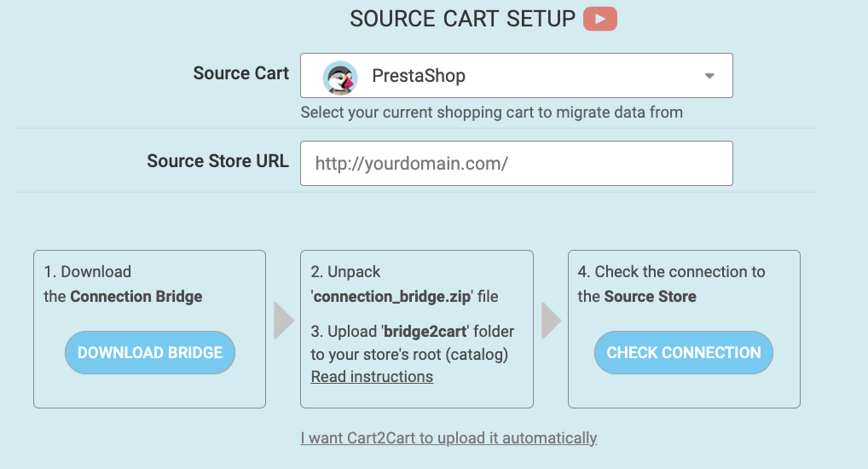Viewport: 868px width, 469px height.
Task: Click 'Select your current shopping cart' hint text
Action: tap(492, 113)
